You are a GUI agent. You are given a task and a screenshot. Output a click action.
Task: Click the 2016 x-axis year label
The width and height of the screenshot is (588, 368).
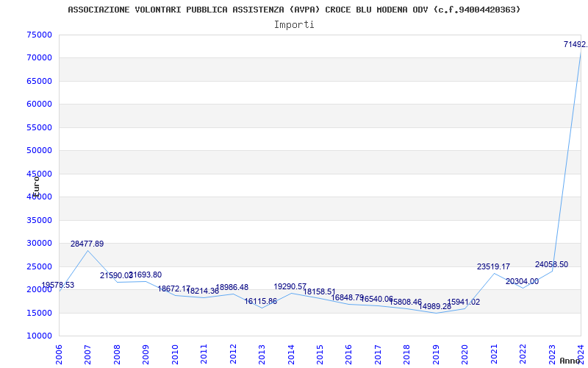pyautogui.click(x=348, y=355)
